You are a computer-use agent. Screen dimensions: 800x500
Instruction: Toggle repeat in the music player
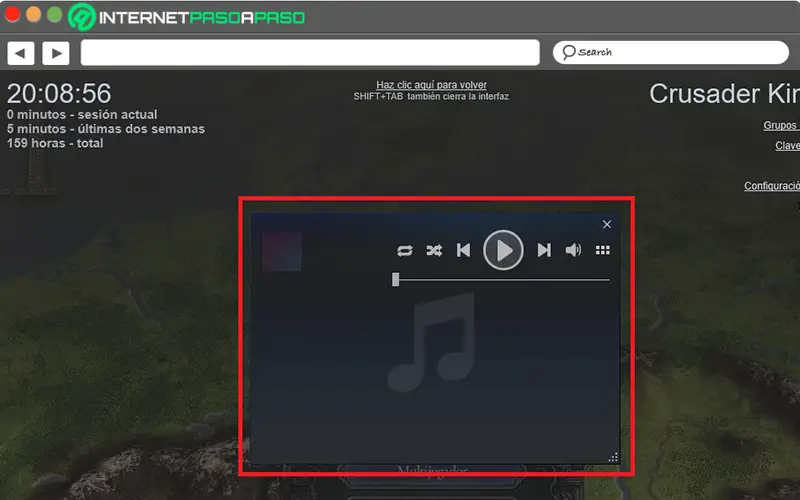(405, 251)
